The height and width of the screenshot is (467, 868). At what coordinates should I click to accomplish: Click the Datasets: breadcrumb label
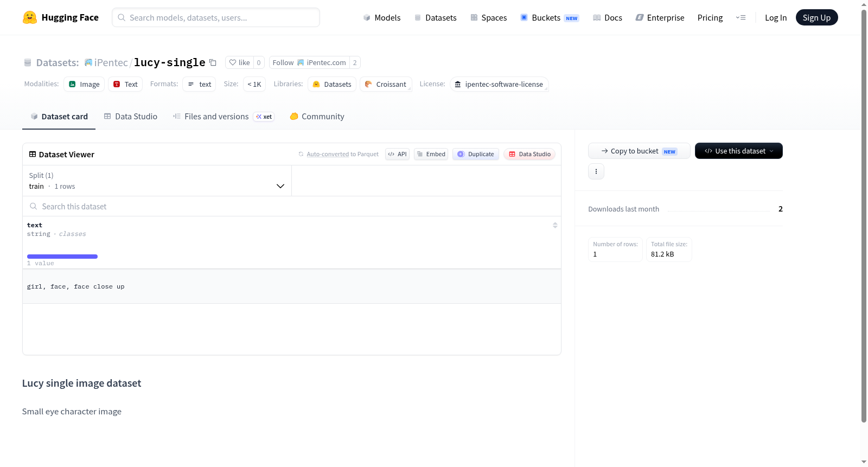tap(58, 63)
